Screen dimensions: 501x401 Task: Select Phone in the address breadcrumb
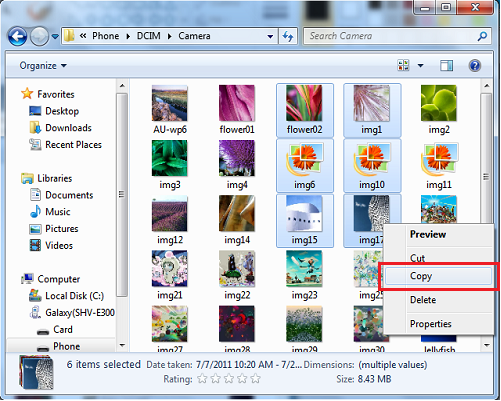click(x=105, y=36)
